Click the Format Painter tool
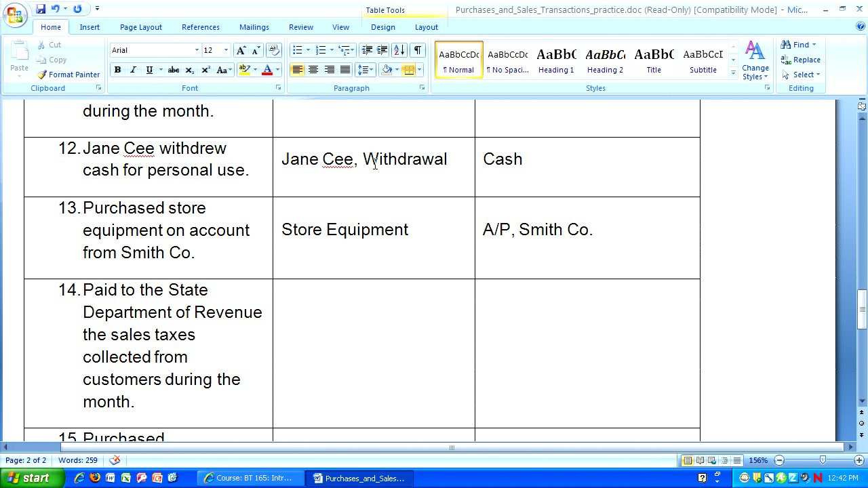Viewport: 868px width, 488px height. point(68,75)
